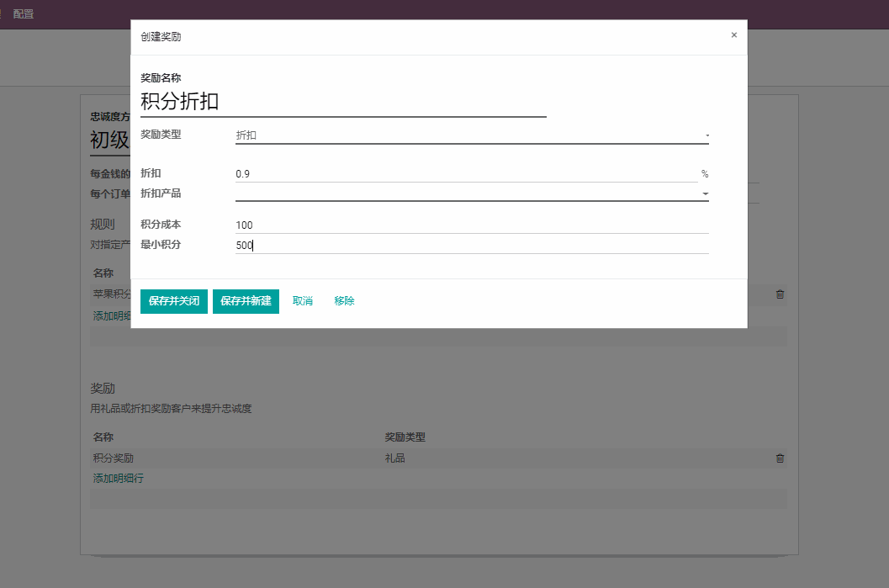Viewport: 889px width, 588px height.
Task: Select the 积分成本 field with value 100
Action: pos(471,225)
